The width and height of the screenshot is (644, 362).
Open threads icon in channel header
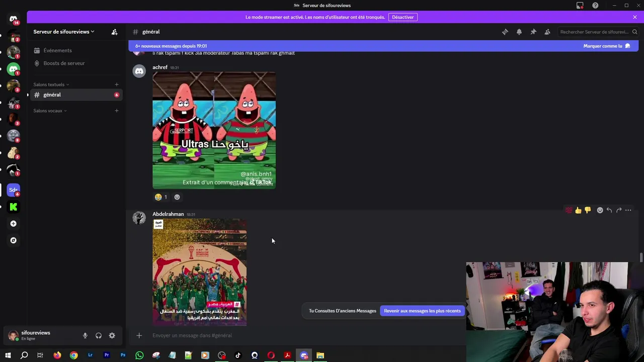click(505, 32)
